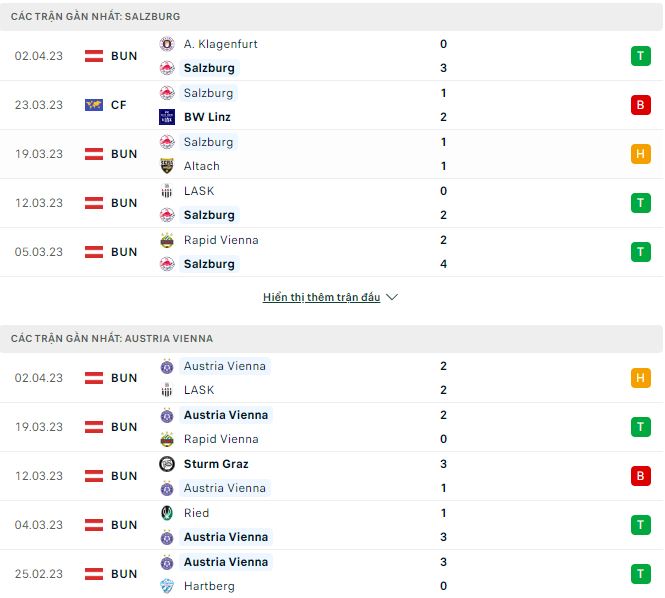665x598 pixels.
Task: Click the 02.04.23 date of Klagenfurt match
Action: coord(39,56)
